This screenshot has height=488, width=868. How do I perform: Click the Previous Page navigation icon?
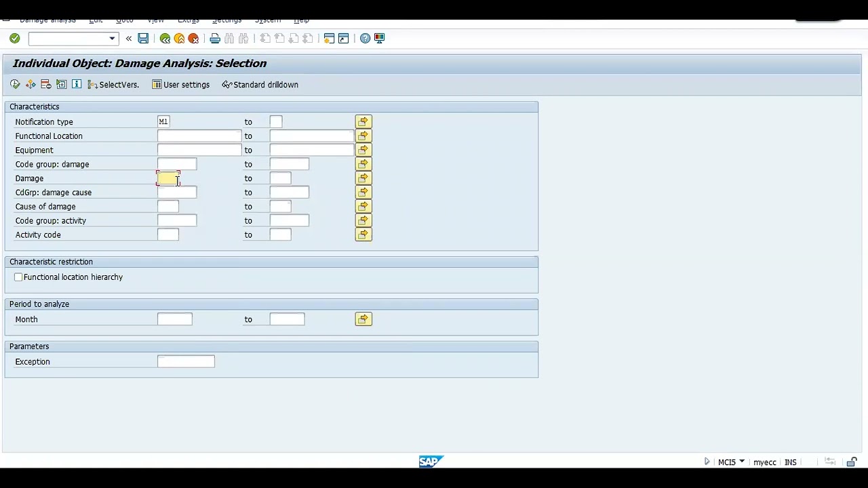[279, 39]
